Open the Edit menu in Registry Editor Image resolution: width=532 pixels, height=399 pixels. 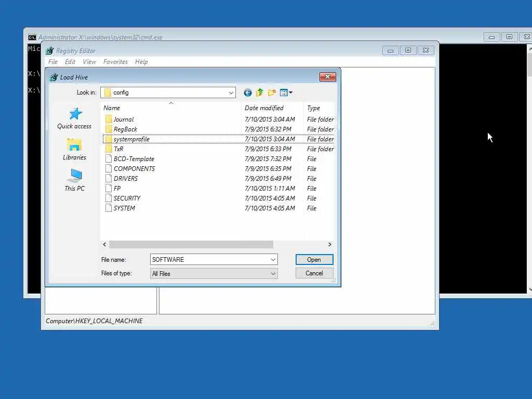[x=70, y=62]
